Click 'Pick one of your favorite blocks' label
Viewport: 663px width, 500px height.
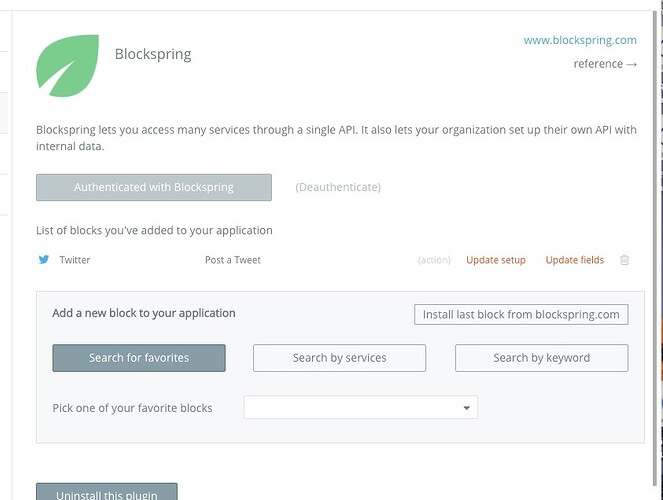(x=132, y=408)
